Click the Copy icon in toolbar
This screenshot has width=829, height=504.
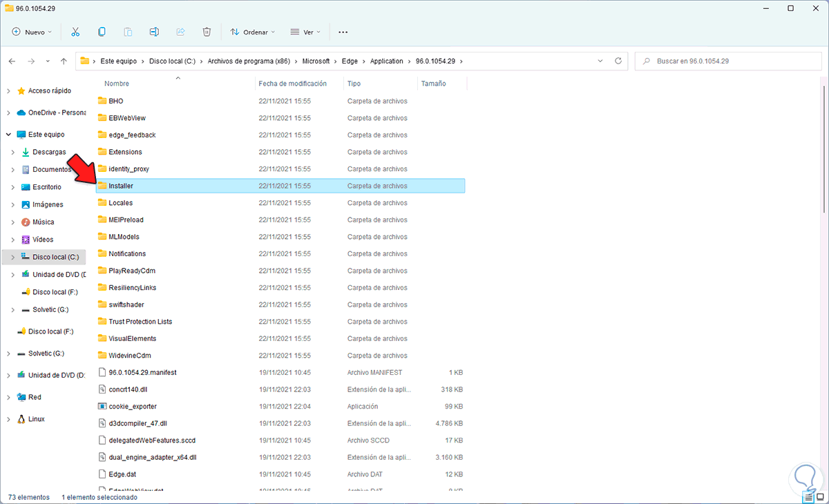click(x=102, y=32)
